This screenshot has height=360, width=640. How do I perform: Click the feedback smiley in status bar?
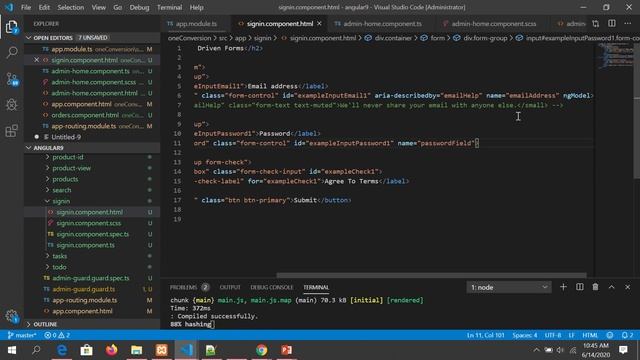610,335
